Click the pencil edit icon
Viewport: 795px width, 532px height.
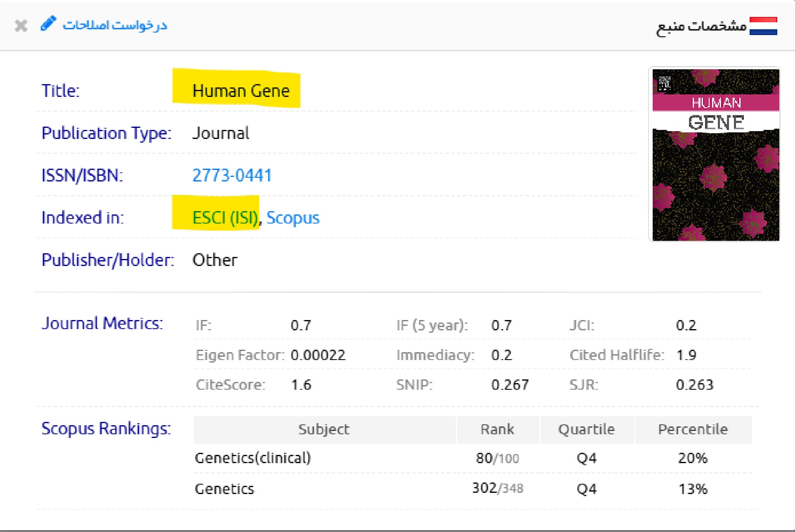point(48,24)
